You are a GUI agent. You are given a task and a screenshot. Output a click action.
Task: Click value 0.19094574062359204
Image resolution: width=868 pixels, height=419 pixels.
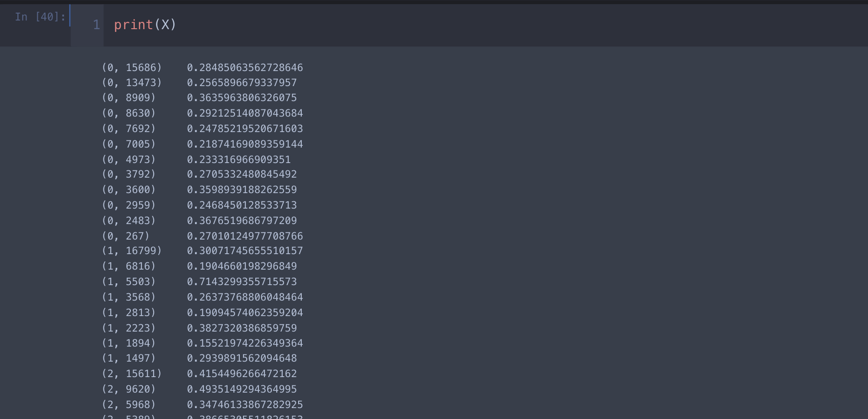coord(245,313)
